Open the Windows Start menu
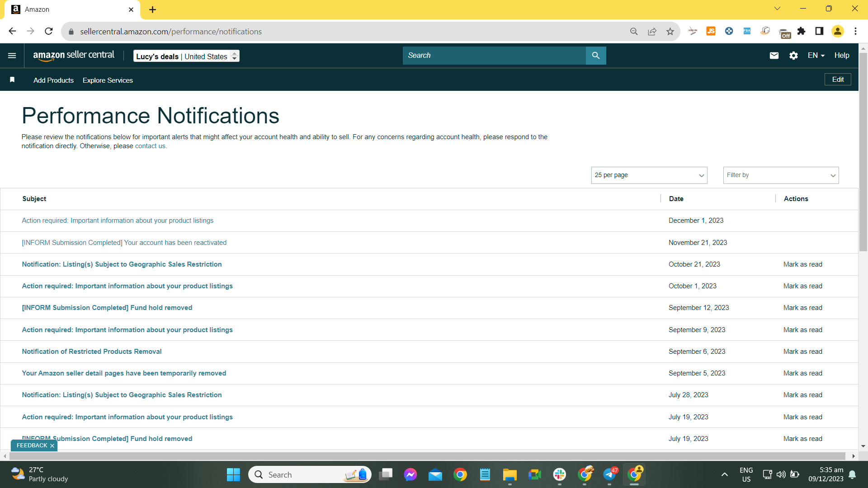This screenshot has height=488, width=868. [233, 474]
